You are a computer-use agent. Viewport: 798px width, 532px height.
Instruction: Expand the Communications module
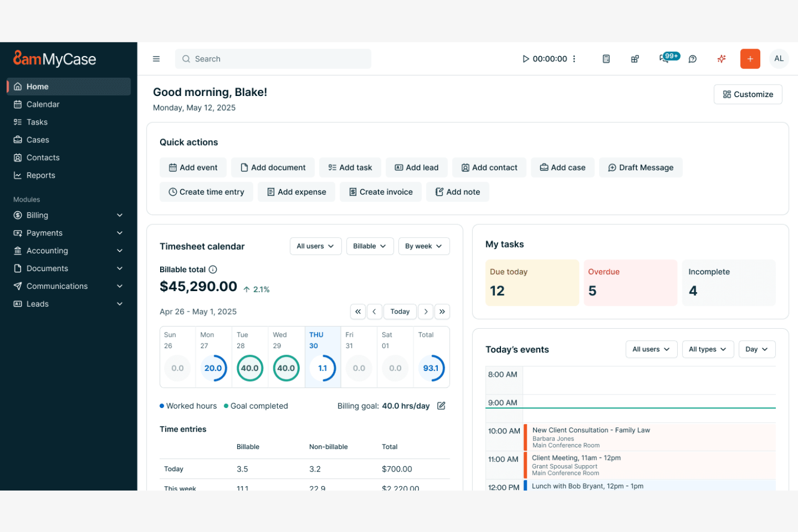(57, 286)
